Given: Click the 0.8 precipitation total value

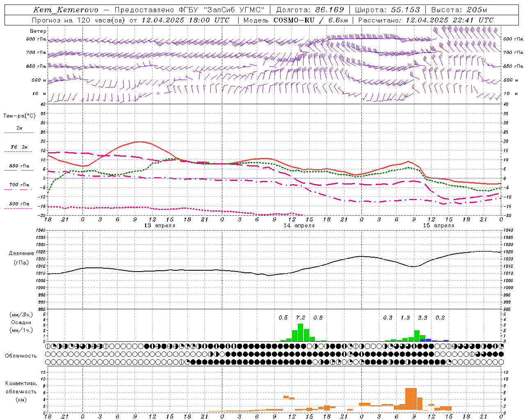Looking at the screenshot, I should coord(318,317).
